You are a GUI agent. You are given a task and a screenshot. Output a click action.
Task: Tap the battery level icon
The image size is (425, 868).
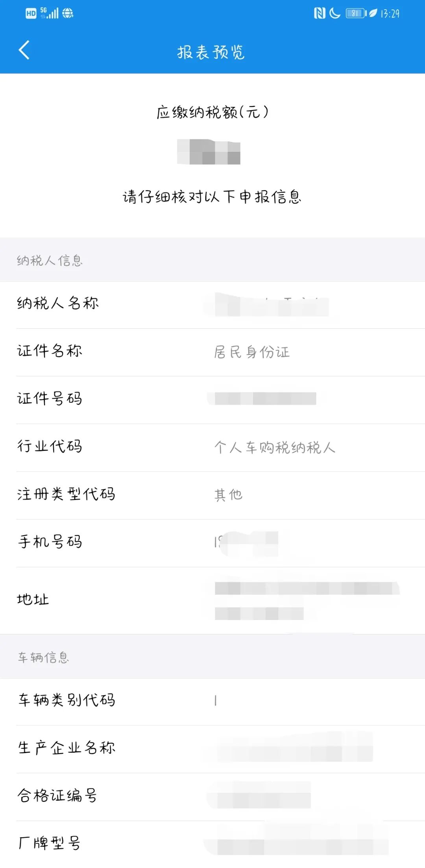[356, 13]
